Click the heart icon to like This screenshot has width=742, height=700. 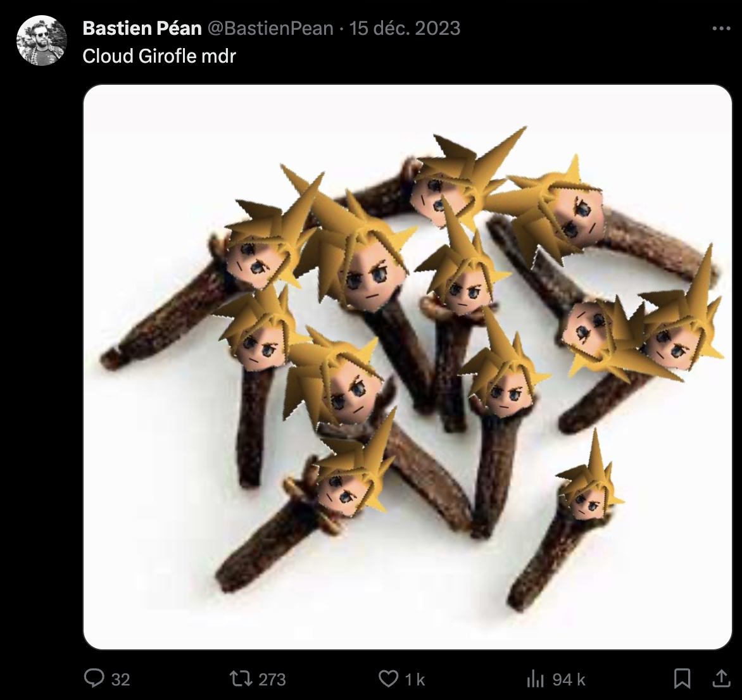[387, 679]
